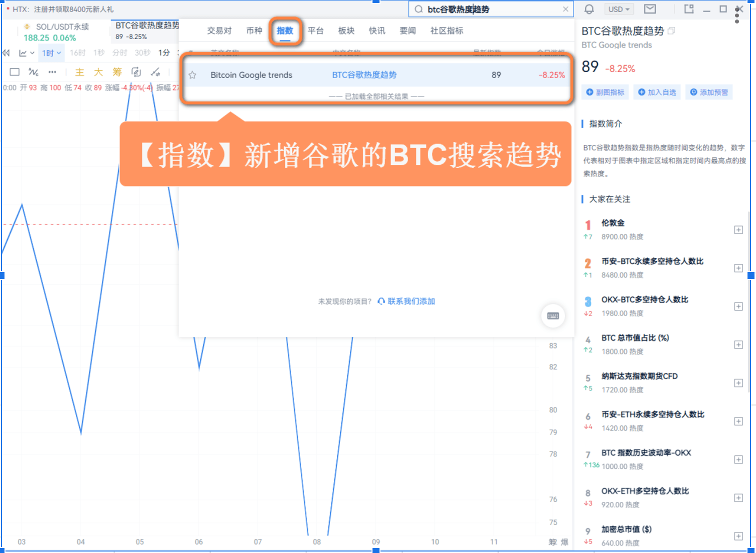Click the Bitcoin Google trends result name
This screenshot has height=553, width=756.
(251, 75)
